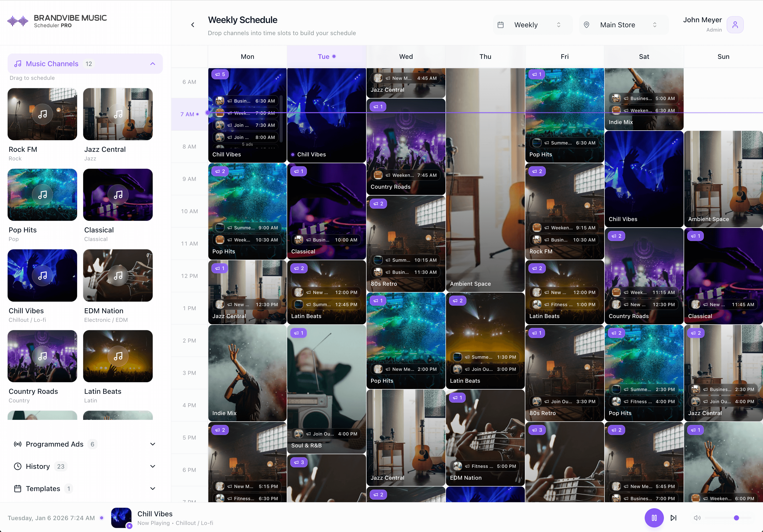Skip to the next track
This screenshot has height=532, width=763.
674,518
